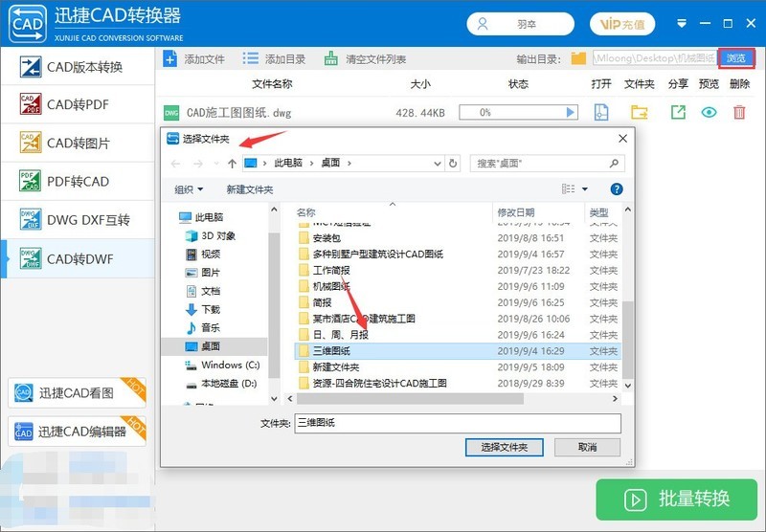Open output folder icon in file row
Viewport: 766px width, 532px height.
point(639,113)
